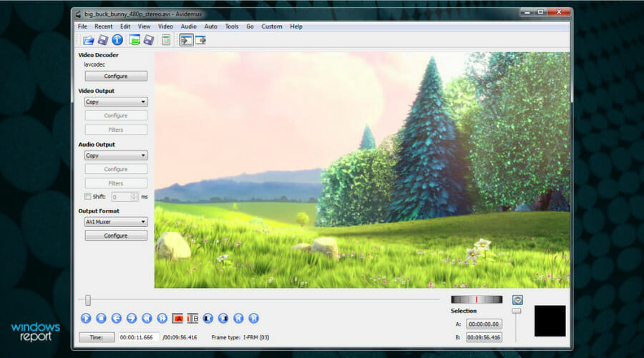This screenshot has height=358, width=644.
Task: Click Filters under Audio Output
Action: tap(116, 183)
